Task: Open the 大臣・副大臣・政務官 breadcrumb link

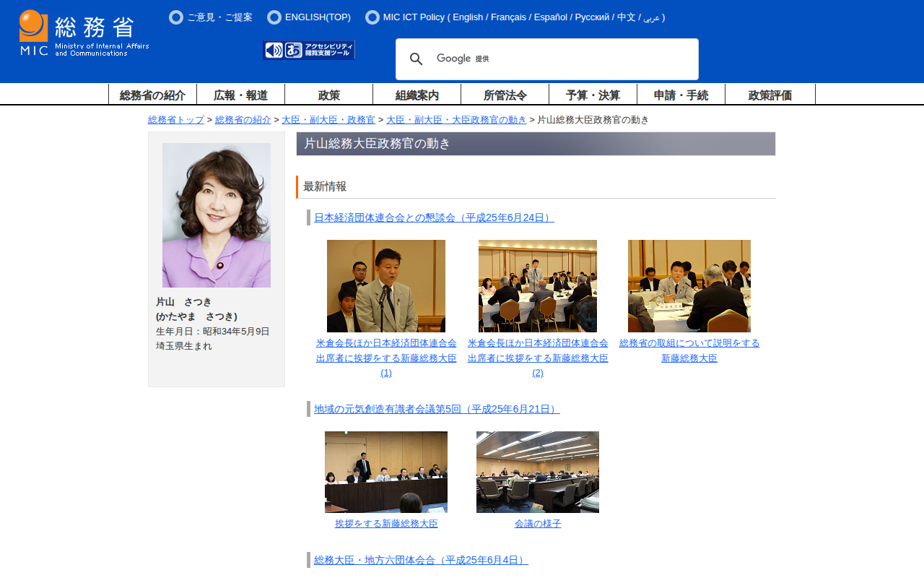Action: (x=328, y=120)
